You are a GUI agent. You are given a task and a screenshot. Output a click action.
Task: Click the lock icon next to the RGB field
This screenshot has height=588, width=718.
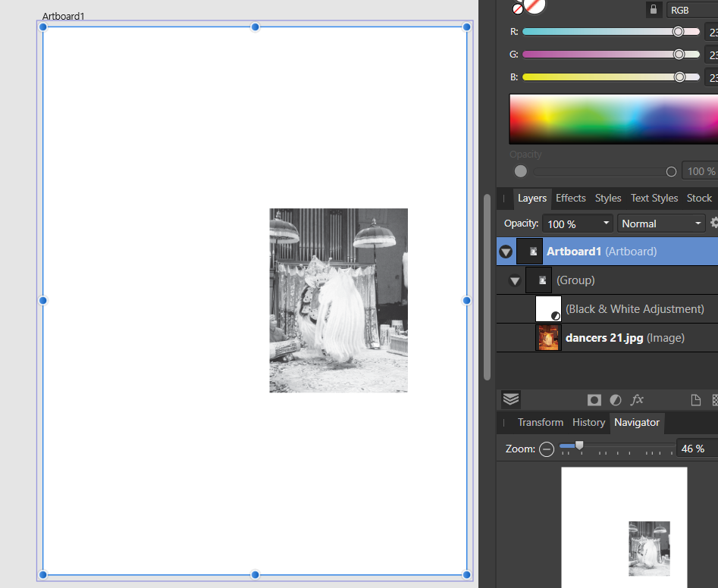coord(654,10)
